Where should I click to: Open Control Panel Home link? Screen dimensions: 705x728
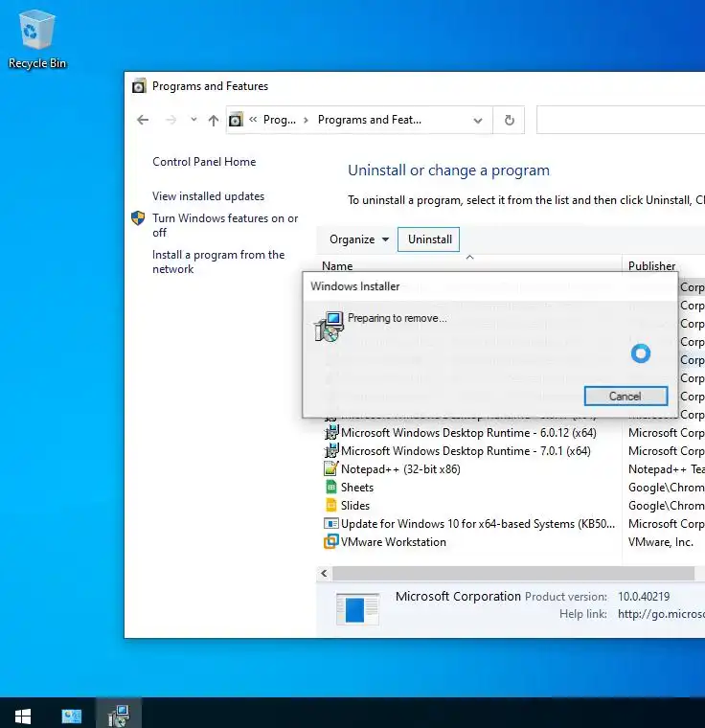(x=204, y=162)
